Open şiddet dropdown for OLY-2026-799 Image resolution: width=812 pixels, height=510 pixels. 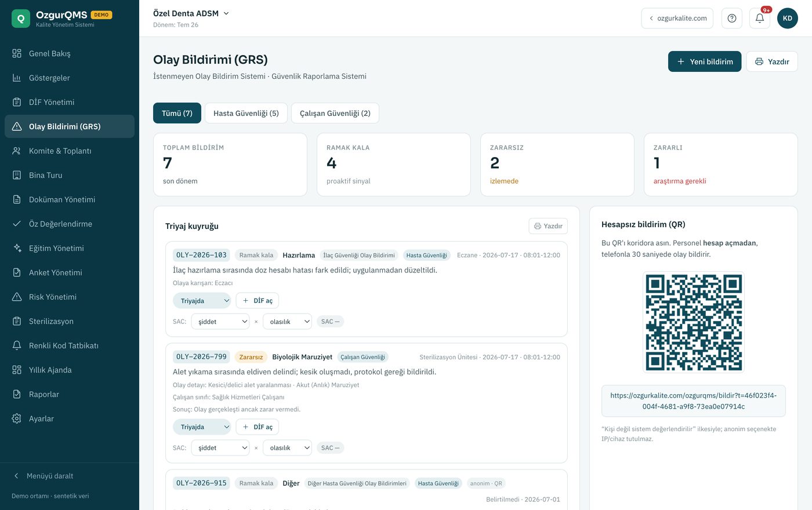coord(220,448)
